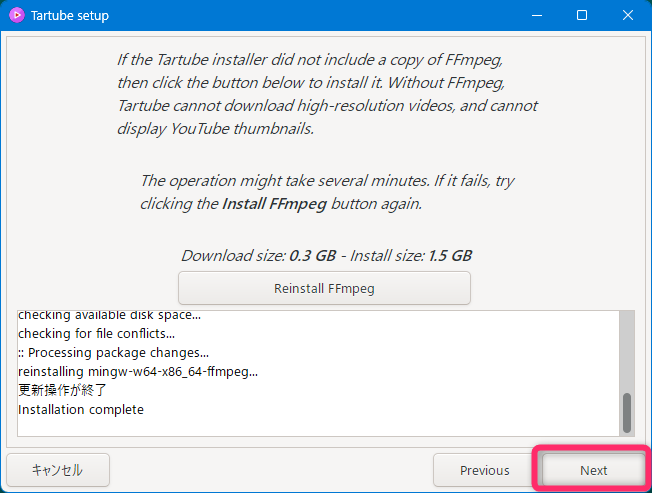Image resolution: width=652 pixels, height=493 pixels.
Task: Close the Tartube setup window
Action: (627, 16)
